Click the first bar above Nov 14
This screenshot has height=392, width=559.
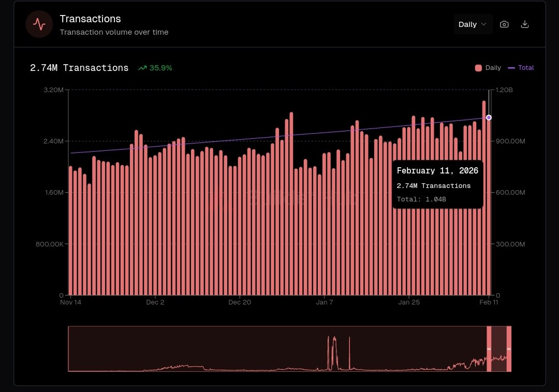70,230
